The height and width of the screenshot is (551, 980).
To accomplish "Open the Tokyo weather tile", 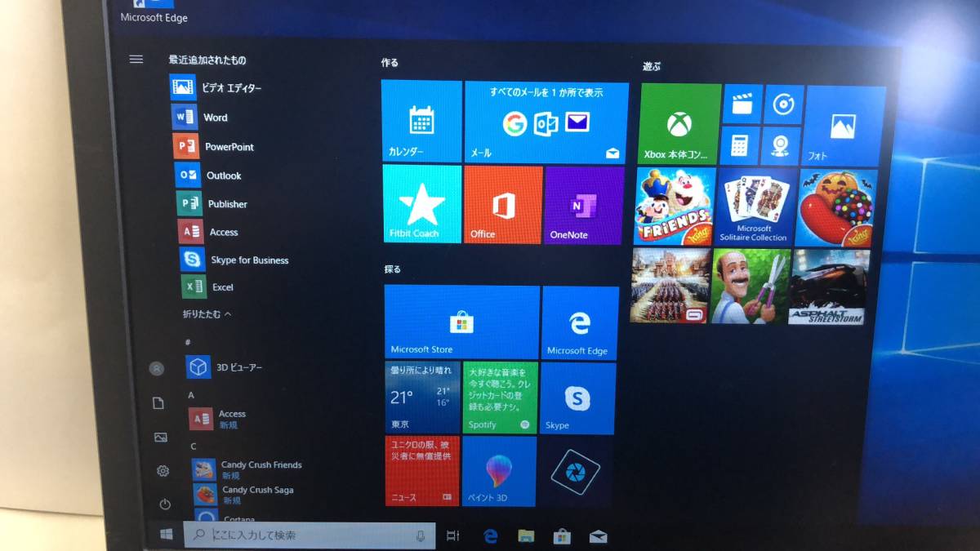I will pos(422,397).
